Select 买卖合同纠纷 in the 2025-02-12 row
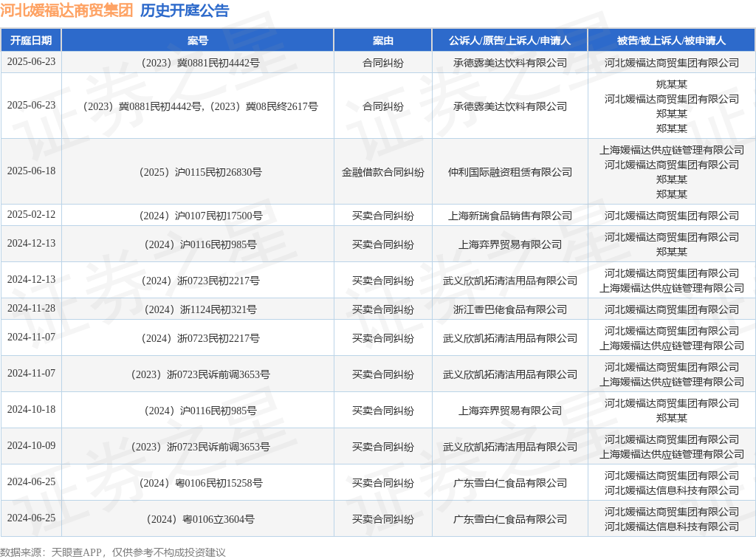This screenshot has height=559, width=756. (383, 216)
